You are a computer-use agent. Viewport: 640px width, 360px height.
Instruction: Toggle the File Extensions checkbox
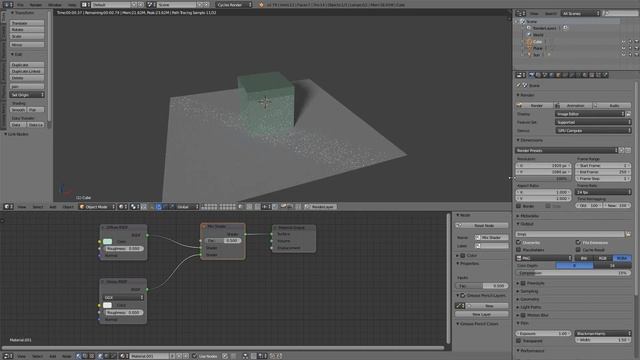[x=578, y=242]
